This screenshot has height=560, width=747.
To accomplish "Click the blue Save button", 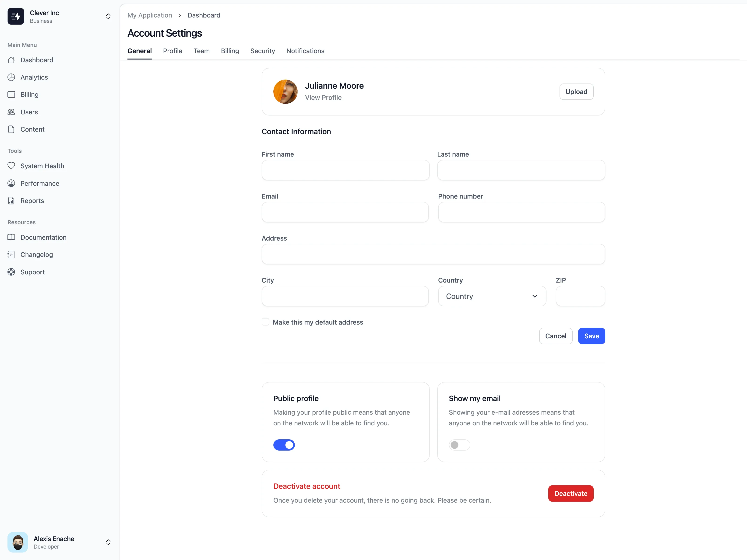I will (x=591, y=336).
